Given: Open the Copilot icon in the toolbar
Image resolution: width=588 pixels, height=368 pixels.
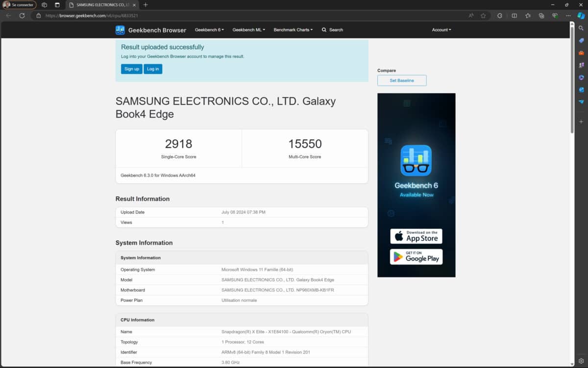Looking at the screenshot, I should click(581, 15).
